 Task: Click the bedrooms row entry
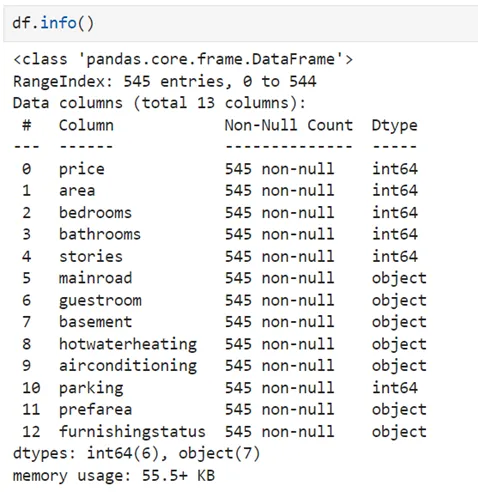tap(220, 213)
